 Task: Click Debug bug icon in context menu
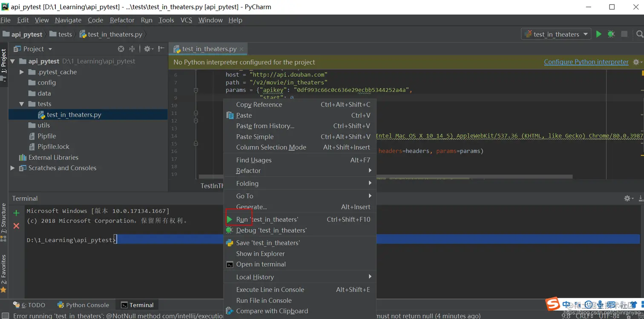[229, 230]
